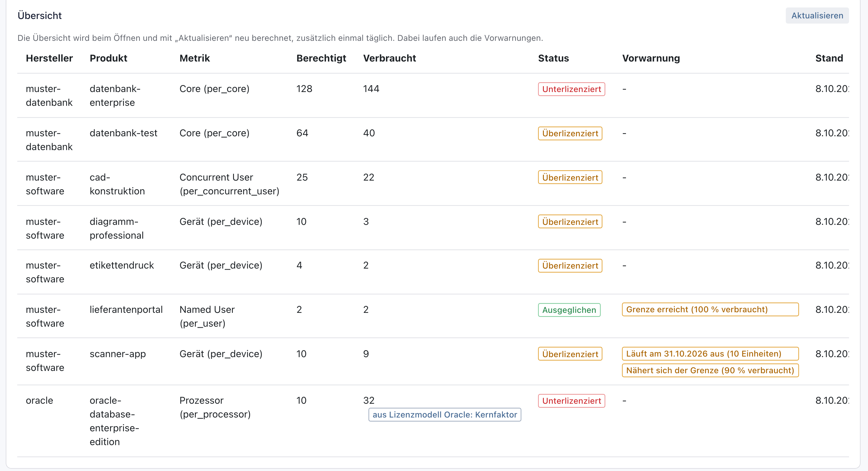Image resolution: width=868 pixels, height=471 pixels.
Task: Select the Produkt column header
Action: point(109,58)
